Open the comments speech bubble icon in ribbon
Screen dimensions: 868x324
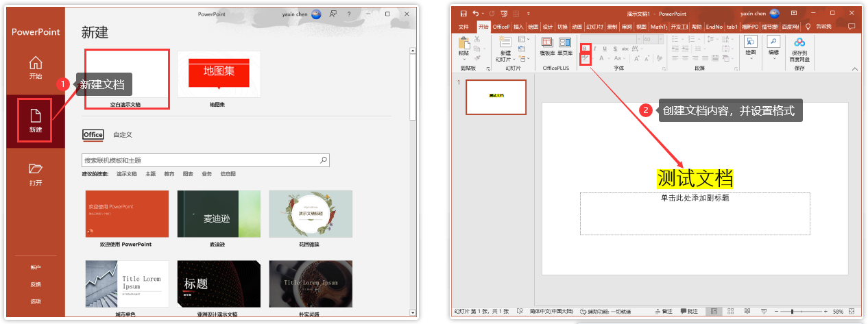point(852,27)
